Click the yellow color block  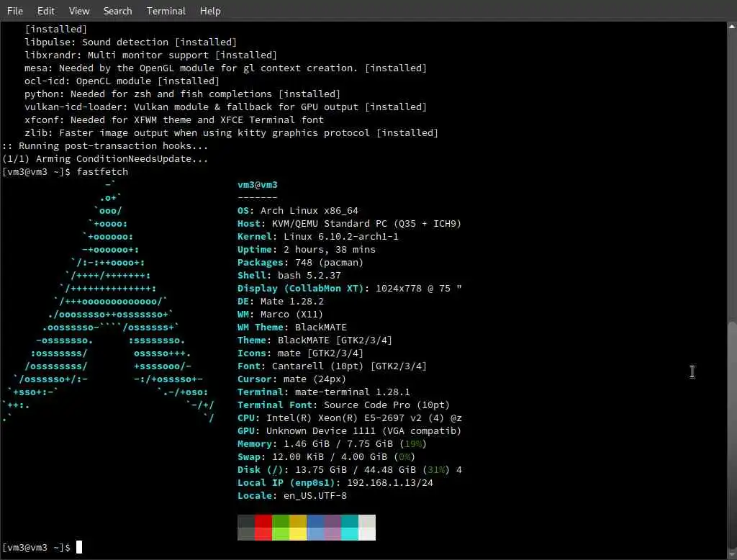[x=298, y=528]
